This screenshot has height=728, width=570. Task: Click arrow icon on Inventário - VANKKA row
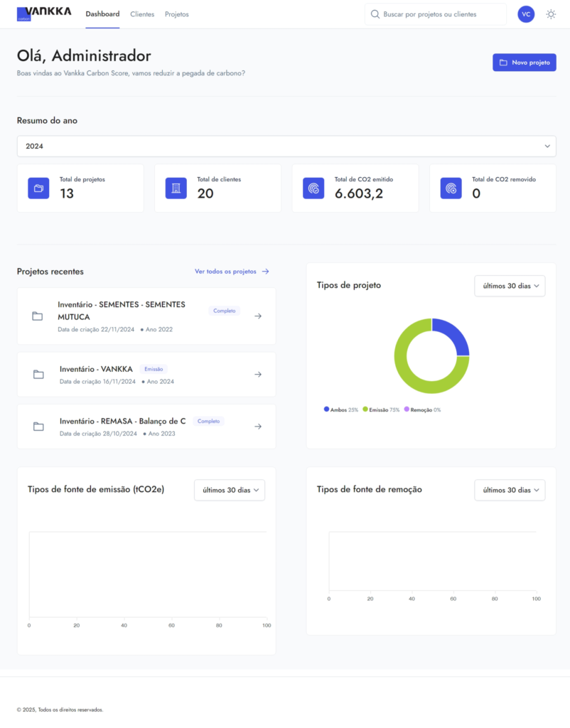coord(258,375)
